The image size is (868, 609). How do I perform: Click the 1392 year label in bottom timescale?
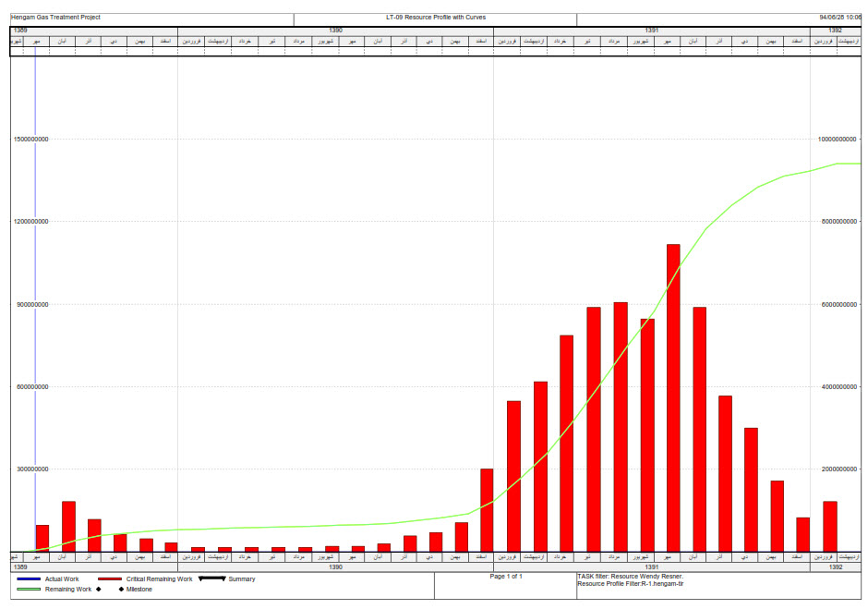(x=836, y=566)
